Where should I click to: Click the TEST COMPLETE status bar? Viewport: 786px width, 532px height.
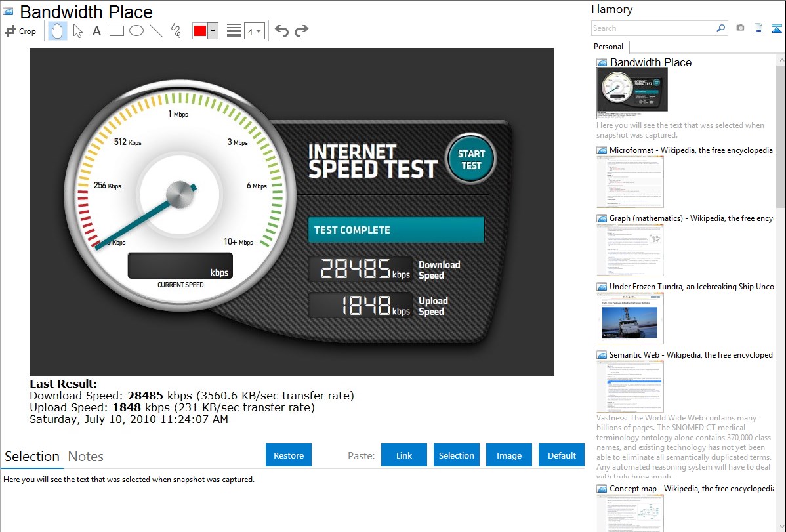396,230
